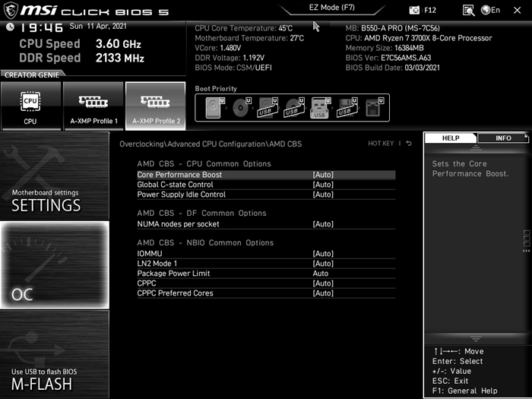Open the IOMMU Auto dropdown

pos(323,254)
